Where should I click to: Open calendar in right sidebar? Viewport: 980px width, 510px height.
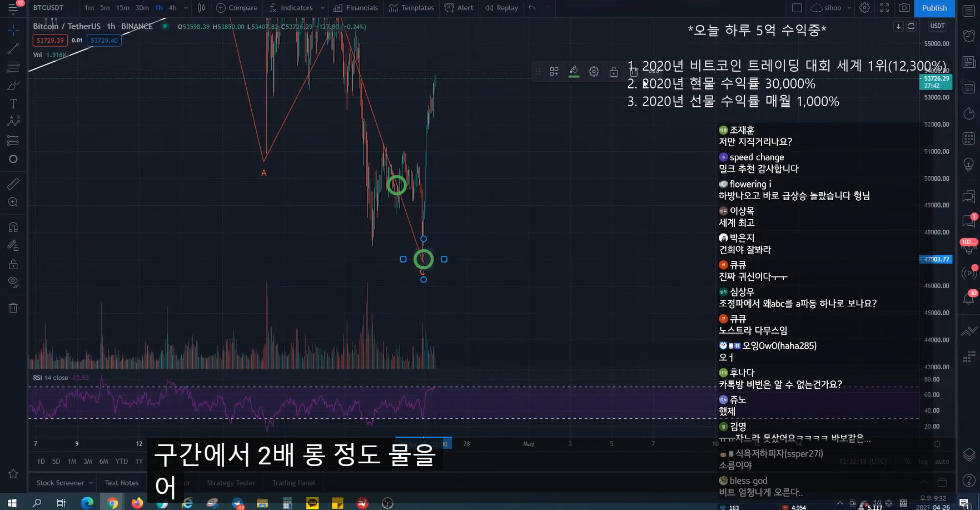tap(969, 138)
